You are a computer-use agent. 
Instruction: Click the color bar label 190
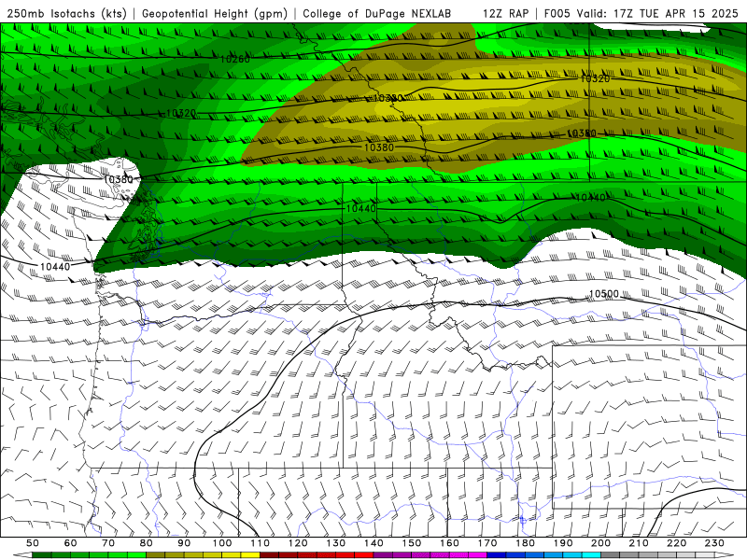(563, 543)
